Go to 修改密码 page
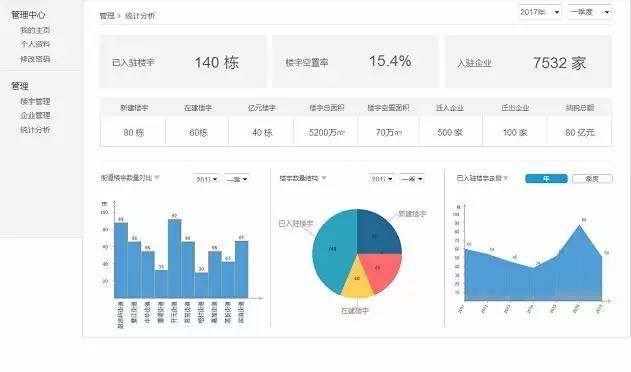 35,59
